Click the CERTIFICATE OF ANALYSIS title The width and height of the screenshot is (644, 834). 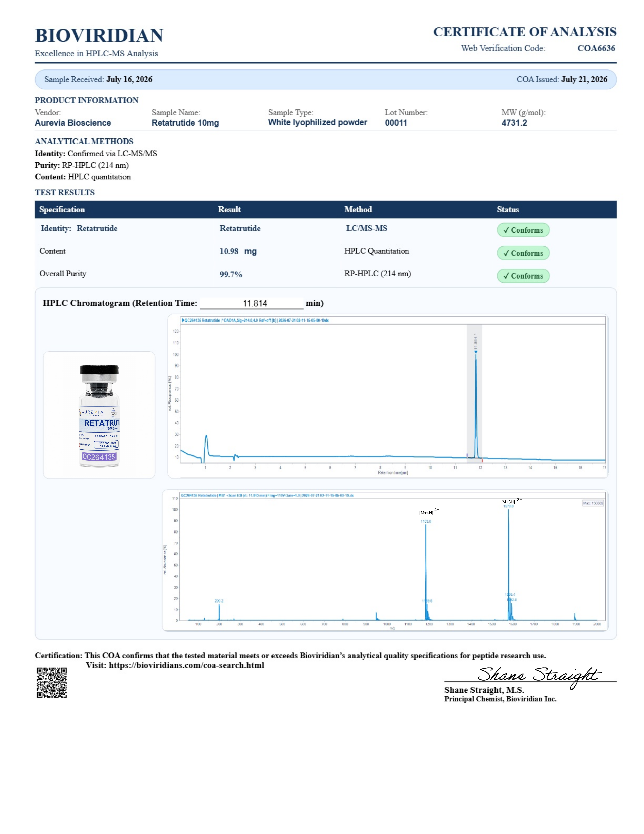[x=525, y=32]
